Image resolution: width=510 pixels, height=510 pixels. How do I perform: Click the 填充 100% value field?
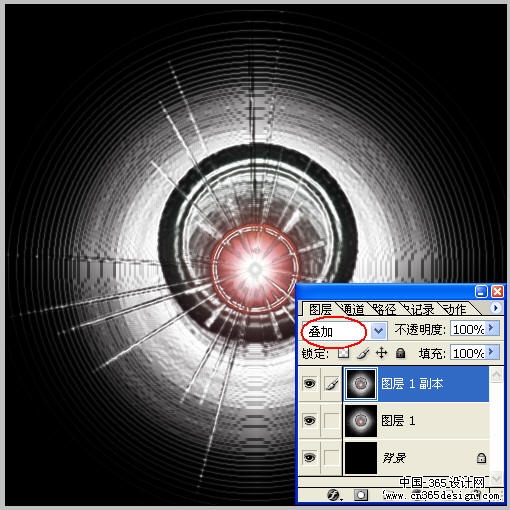pos(468,352)
